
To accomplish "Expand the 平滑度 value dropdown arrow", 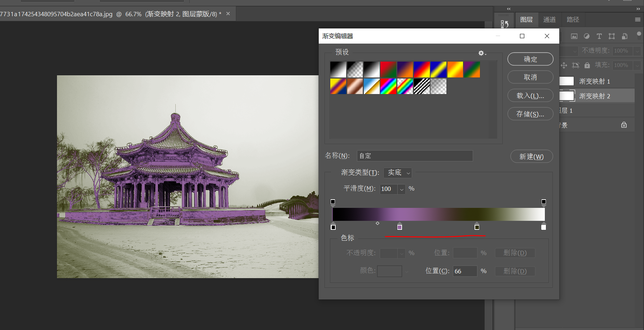I will pos(402,189).
